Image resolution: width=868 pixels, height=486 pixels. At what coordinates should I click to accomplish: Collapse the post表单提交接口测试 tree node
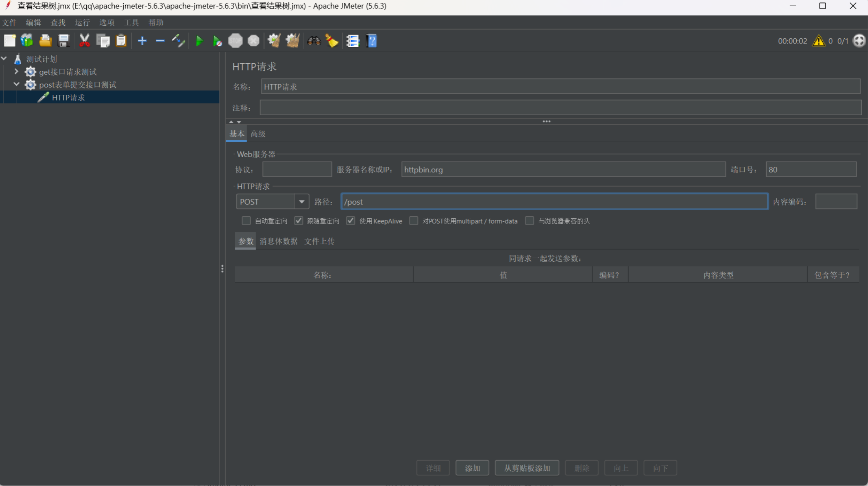tap(16, 84)
